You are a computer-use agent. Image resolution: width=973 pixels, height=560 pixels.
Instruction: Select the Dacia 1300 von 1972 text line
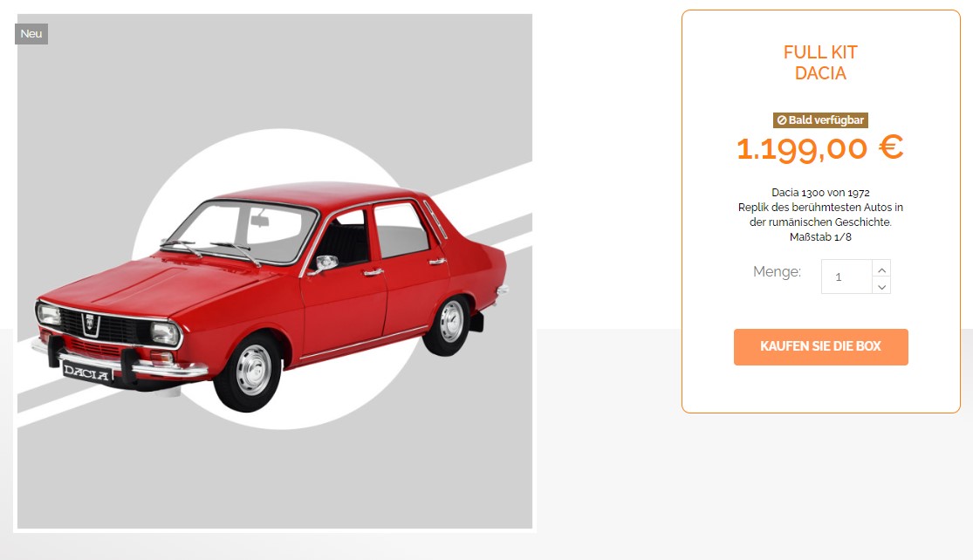click(x=820, y=193)
